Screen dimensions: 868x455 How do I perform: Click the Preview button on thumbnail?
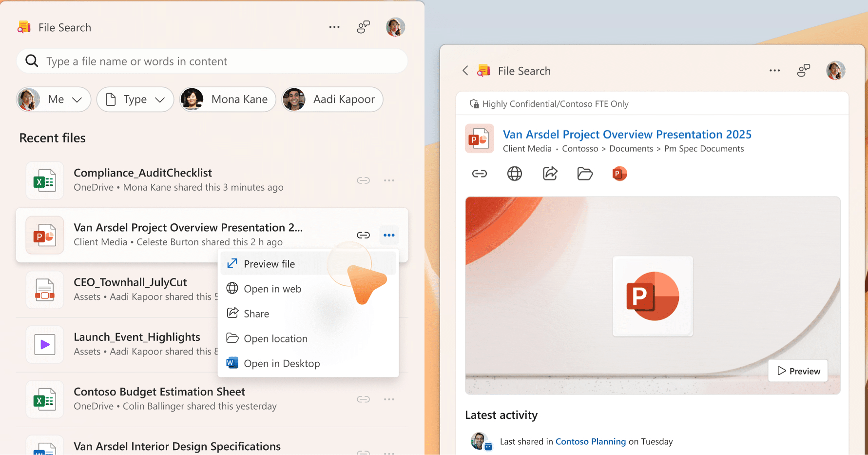[x=798, y=371]
